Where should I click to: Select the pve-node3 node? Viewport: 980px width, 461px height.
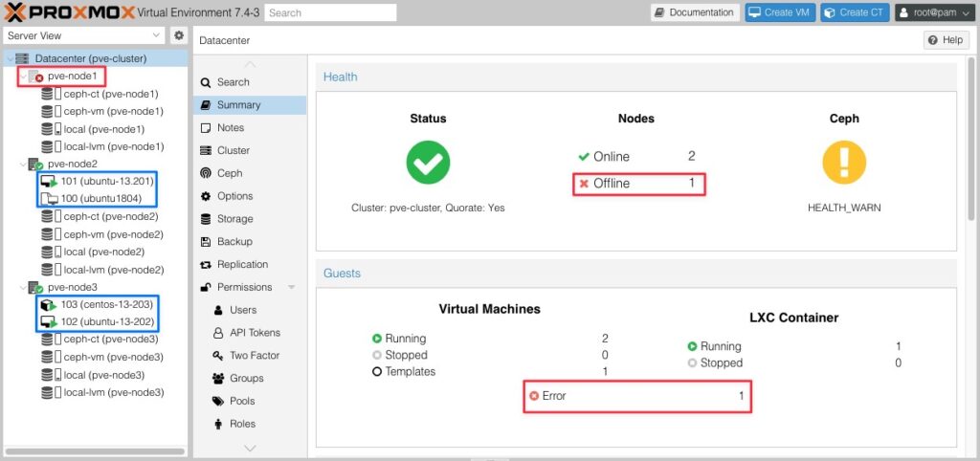(x=64, y=287)
